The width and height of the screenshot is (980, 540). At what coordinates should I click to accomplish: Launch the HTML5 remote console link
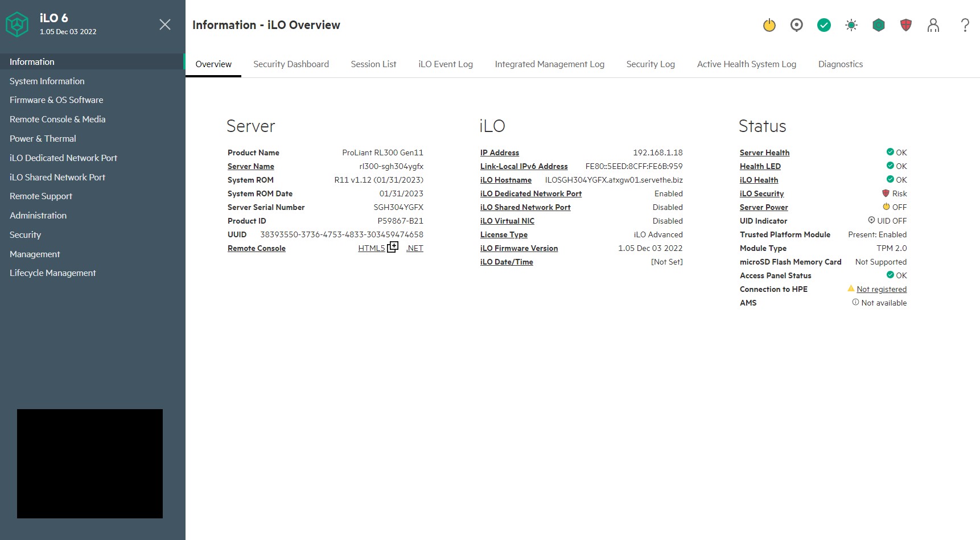coord(372,248)
